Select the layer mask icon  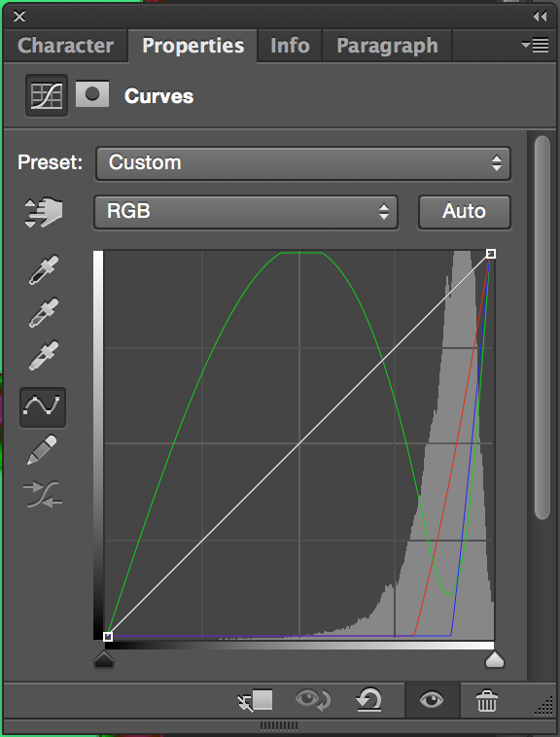pos(92,93)
